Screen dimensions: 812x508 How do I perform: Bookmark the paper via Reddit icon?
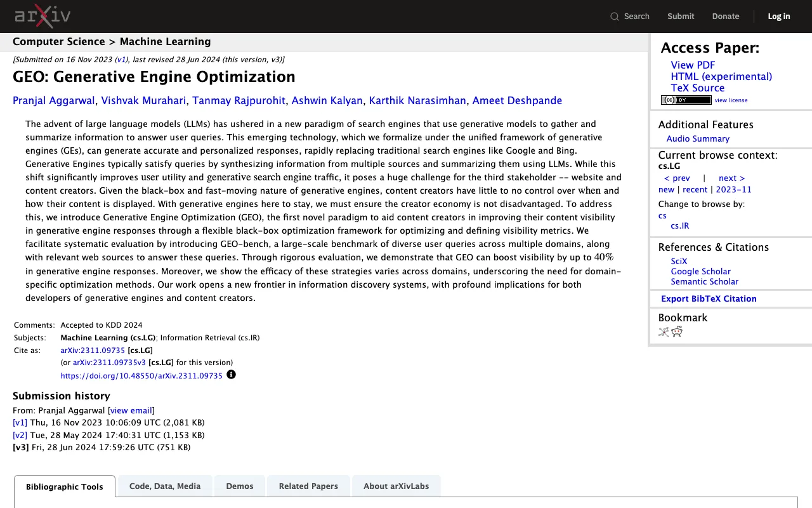[x=677, y=331]
